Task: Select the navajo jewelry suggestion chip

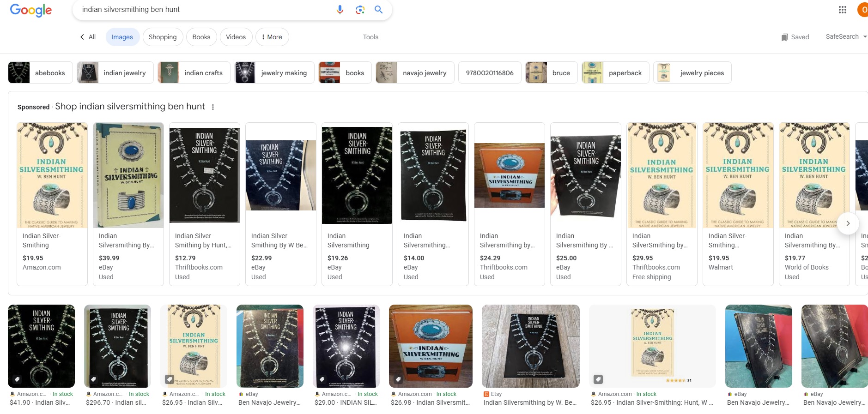Action: (415, 72)
